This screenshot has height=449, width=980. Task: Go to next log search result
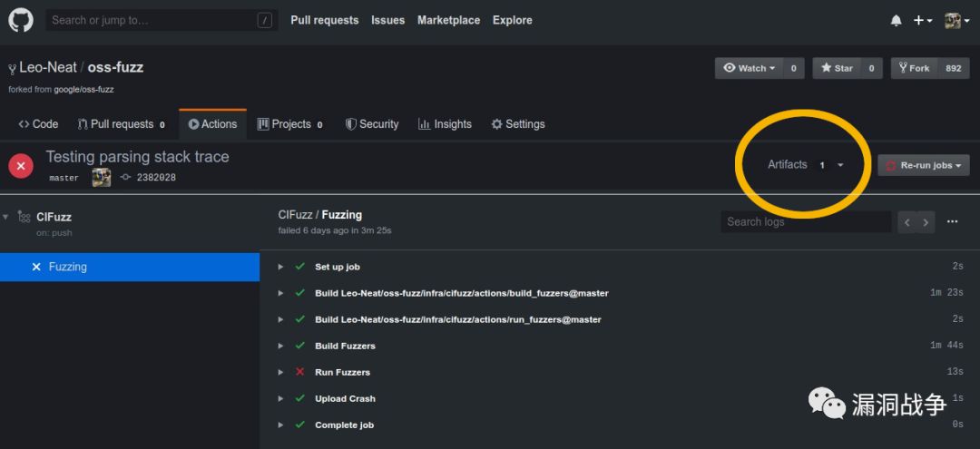(926, 221)
